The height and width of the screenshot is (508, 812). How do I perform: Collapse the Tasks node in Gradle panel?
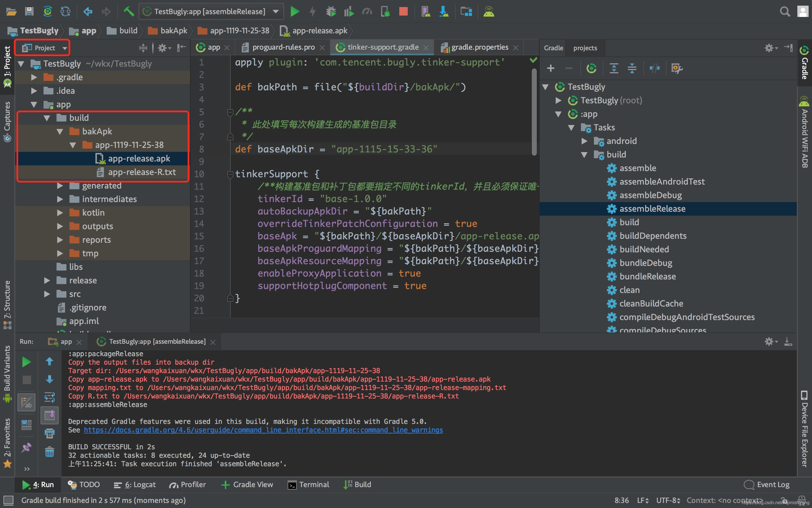[571, 128]
